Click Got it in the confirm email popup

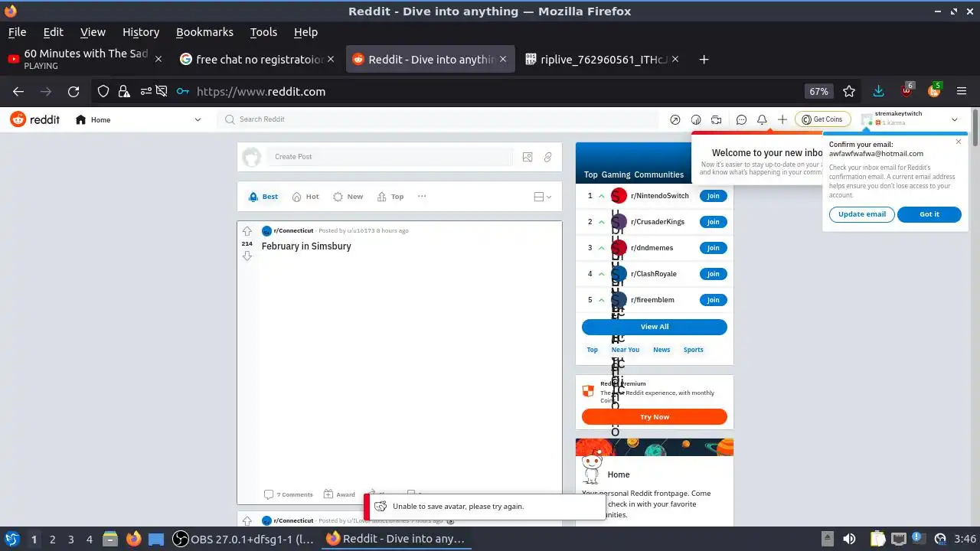pos(929,214)
